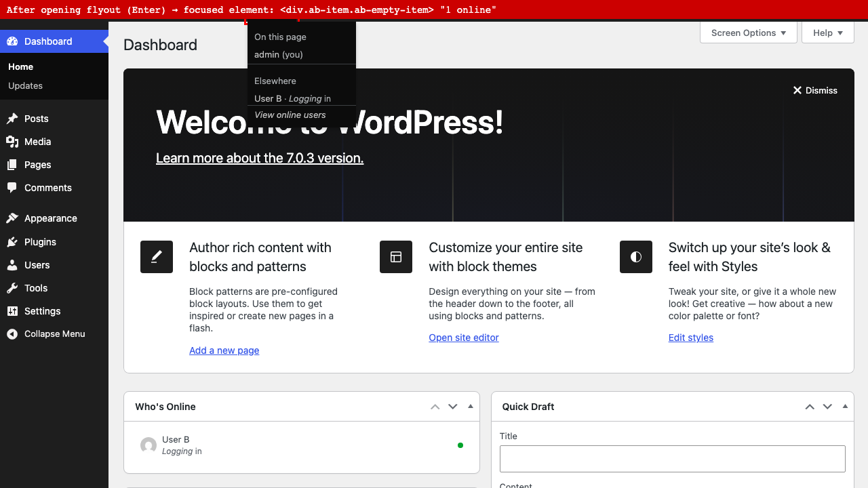Click the Pages icon in sidebar

click(12, 165)
